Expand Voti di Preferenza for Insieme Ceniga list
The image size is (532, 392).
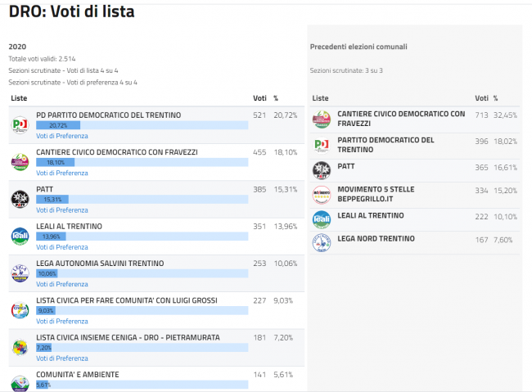[61, 358]
